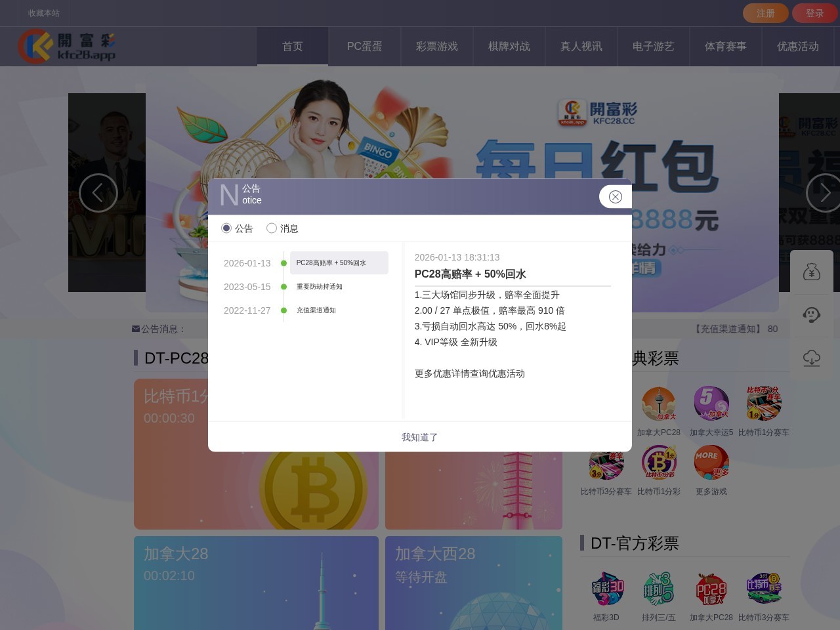This screenshot has height=630, width=840.
Task: Click the DT-官方彩票 section heading
Action: [x=634, y=543]
